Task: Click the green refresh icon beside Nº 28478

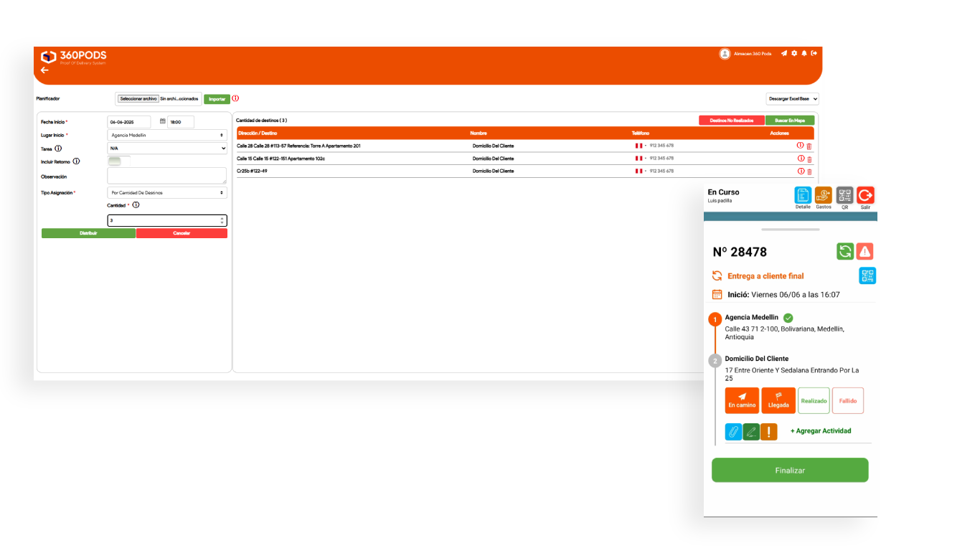Action: pyautogui.click(x=845, y=251)
